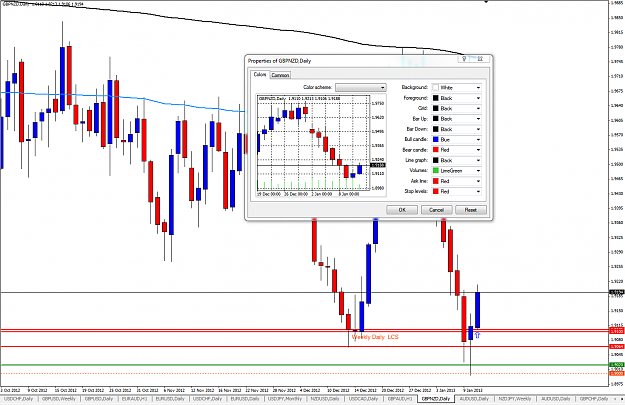Select the active GBPNZD,Daily chart tab
The width and height of the screenshot is (625, 405).
436,399
